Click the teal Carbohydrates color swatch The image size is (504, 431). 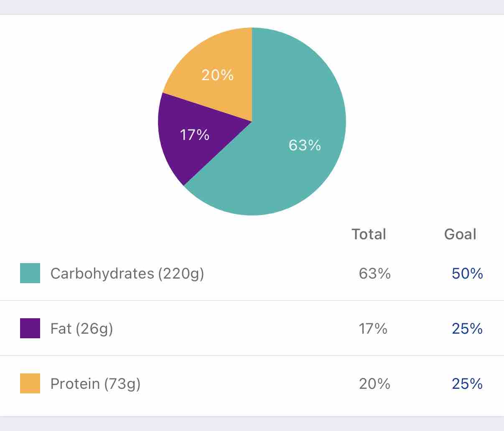30,273
